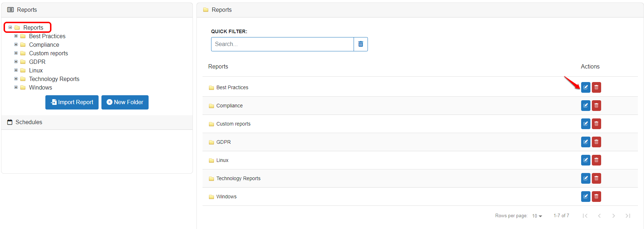
Task: Click the Reports left panel header
Action: point(97,10)
